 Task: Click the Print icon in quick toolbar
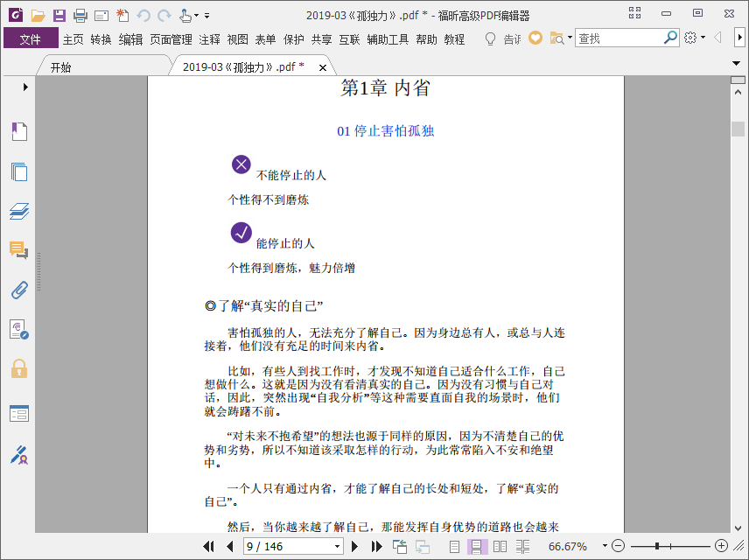[x=80, y=16]
